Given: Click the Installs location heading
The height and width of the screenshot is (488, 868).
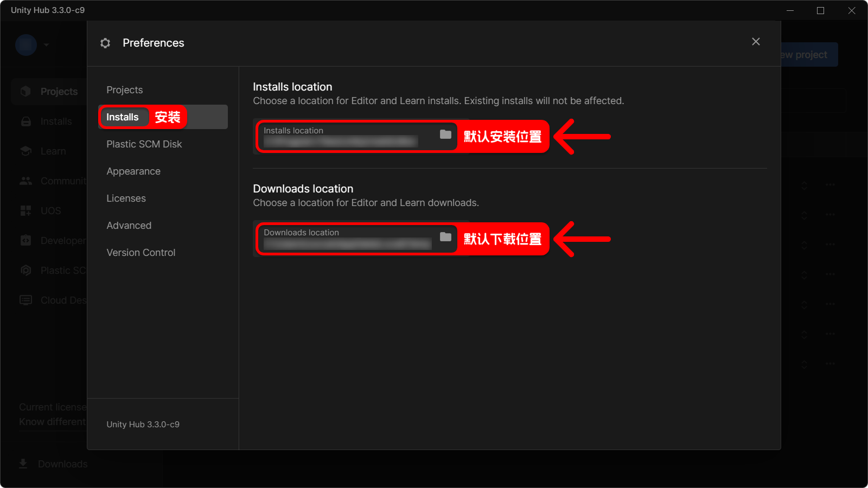Looking at the screenshot, I should 292,87.
